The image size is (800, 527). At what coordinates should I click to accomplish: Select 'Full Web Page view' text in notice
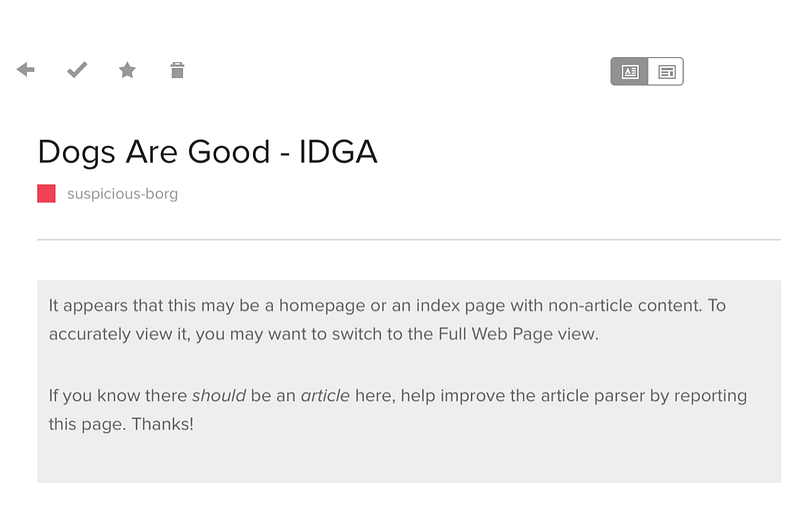(517, 334)
